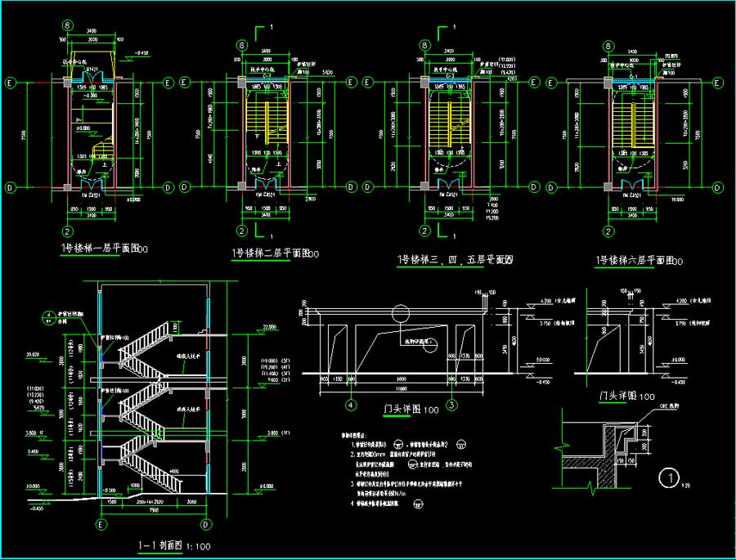736x560 pixels.
Task: Click the cornice callout circle on door head elevation
Action: point(401,314)
